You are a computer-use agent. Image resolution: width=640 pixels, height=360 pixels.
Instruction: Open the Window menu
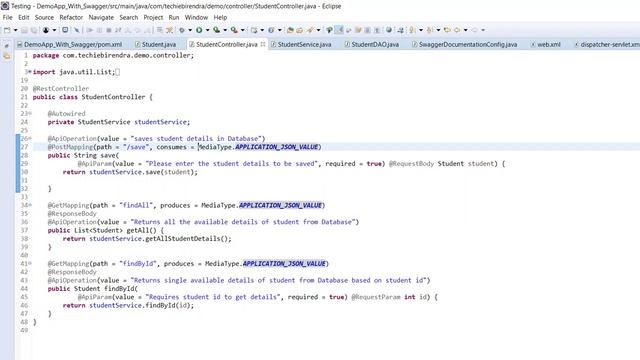(x=196, y=18)
